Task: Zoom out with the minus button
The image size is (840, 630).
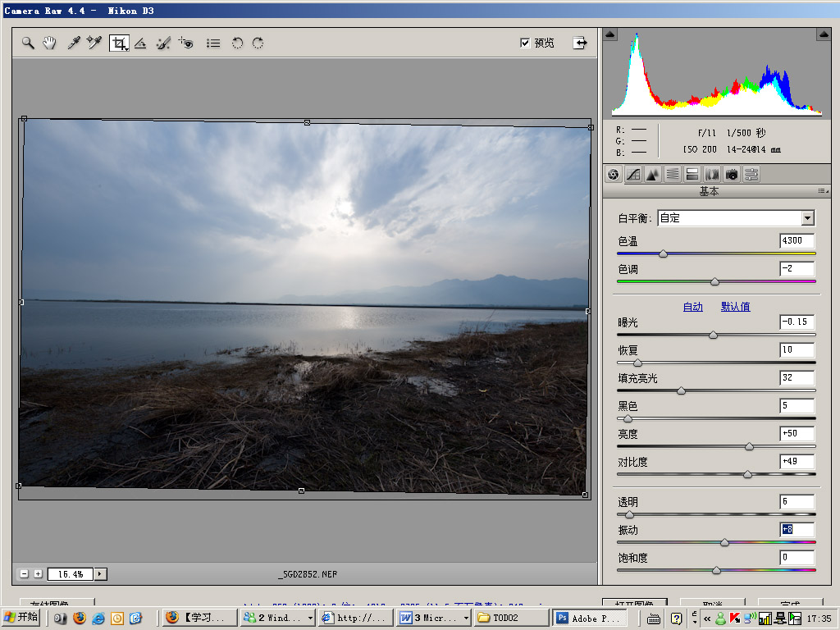Action: click(24, 573)
